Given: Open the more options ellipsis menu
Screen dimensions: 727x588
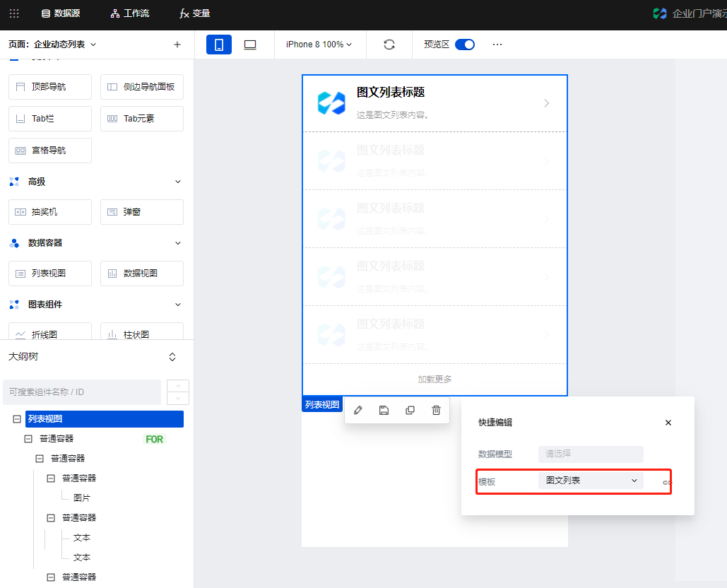Looking at the screenshot, I should (x=497, y=45).
